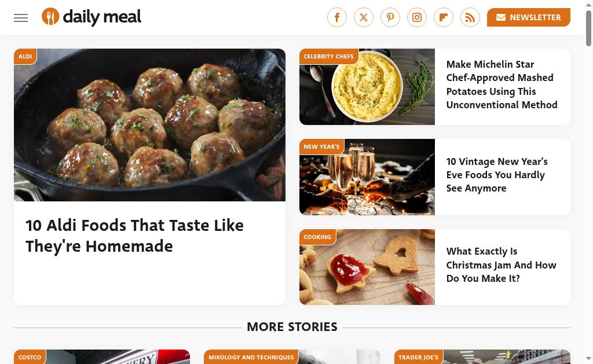The height and width of the screenshot is (364, 593).
Task: Open '10 Vintage New Year's Eve Foods' headline
Action: click(497, 175)
